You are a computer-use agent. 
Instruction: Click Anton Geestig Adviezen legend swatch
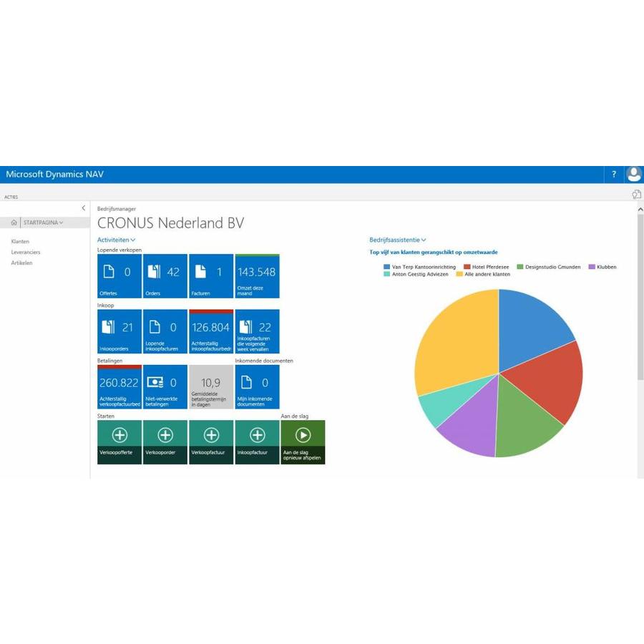(x=386, y=274)
